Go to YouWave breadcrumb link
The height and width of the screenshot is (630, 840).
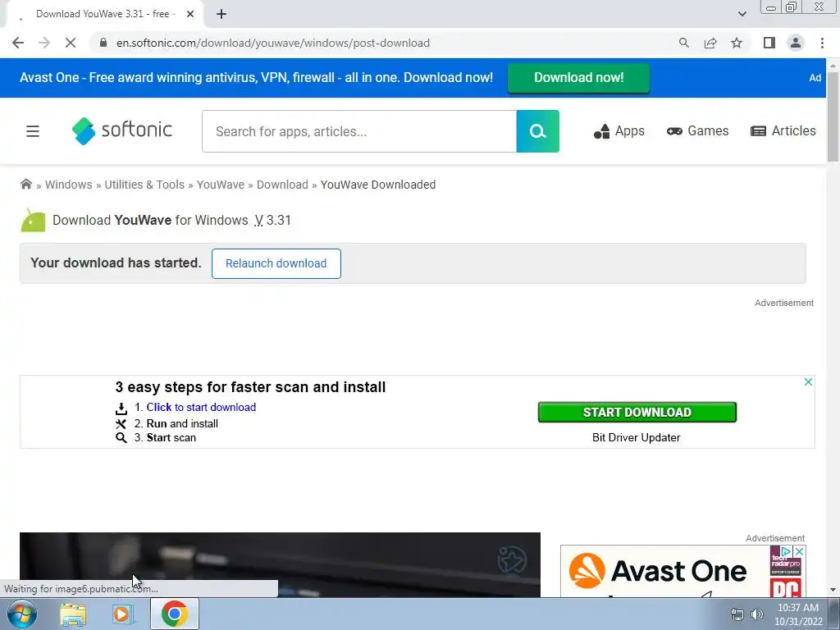click(220, 185)
